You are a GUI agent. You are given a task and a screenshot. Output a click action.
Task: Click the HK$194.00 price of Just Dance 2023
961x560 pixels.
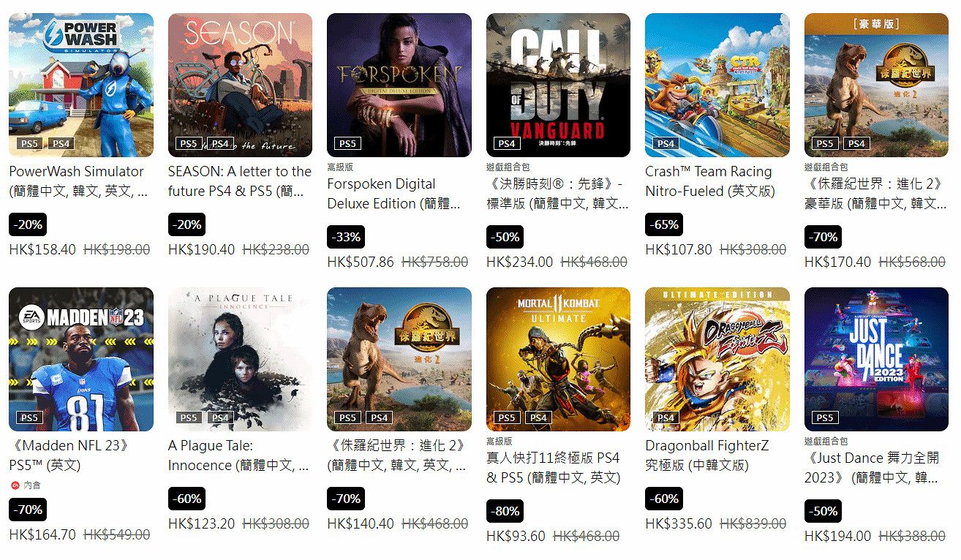(x=838, y=536)
